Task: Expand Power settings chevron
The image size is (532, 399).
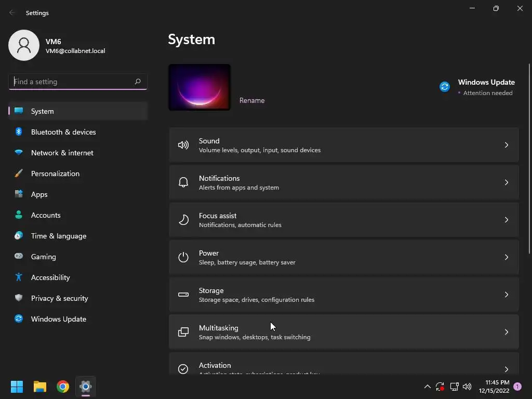Action: [x=506, y=257]
